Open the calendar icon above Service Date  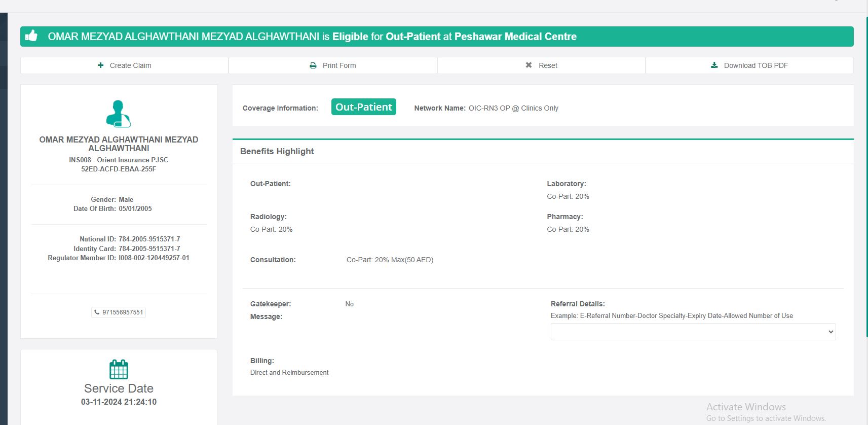pos(119,369)
